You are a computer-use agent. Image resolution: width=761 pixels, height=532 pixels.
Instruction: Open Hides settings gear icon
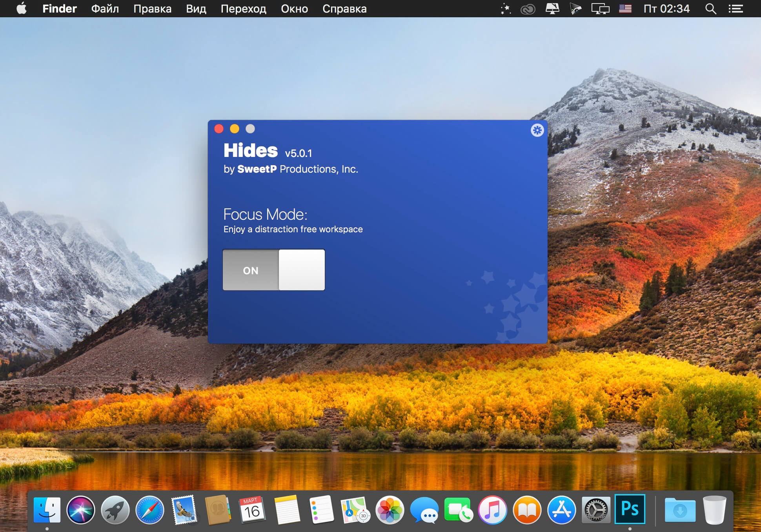pos(537,130)
